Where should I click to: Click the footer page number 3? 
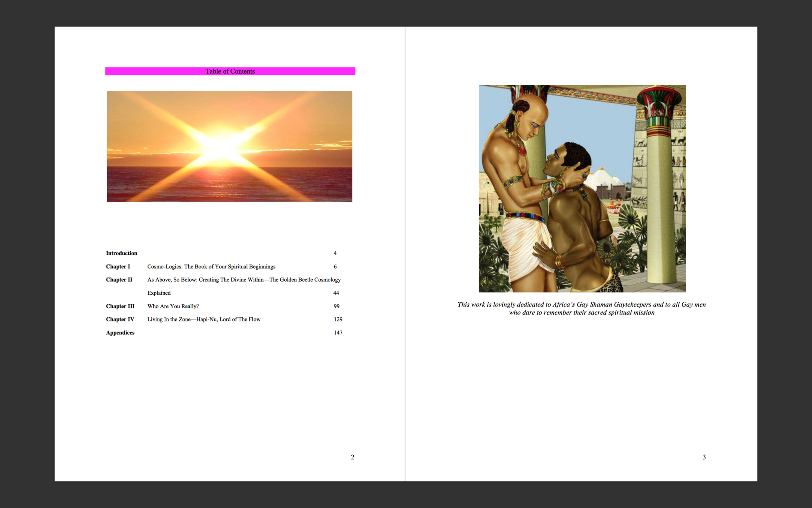[704, 457]
